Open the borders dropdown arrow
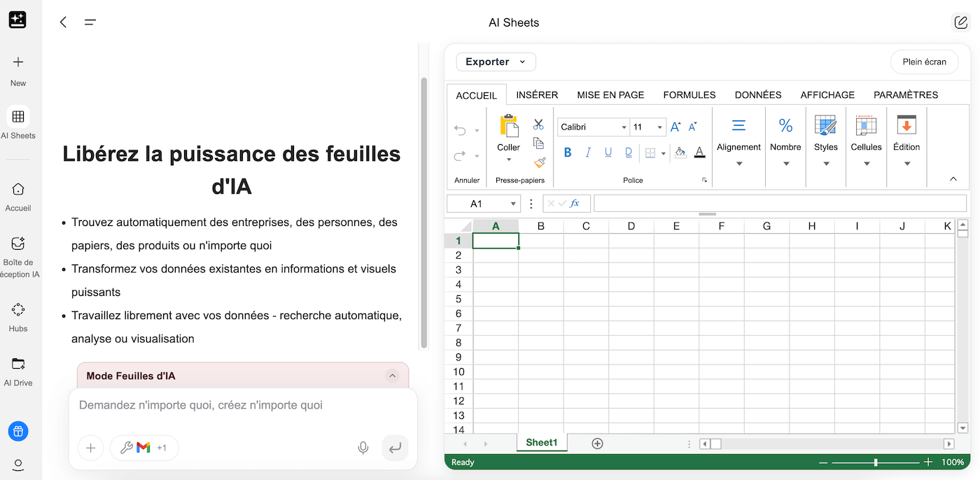The image size is (980, 480). point(664,153)
